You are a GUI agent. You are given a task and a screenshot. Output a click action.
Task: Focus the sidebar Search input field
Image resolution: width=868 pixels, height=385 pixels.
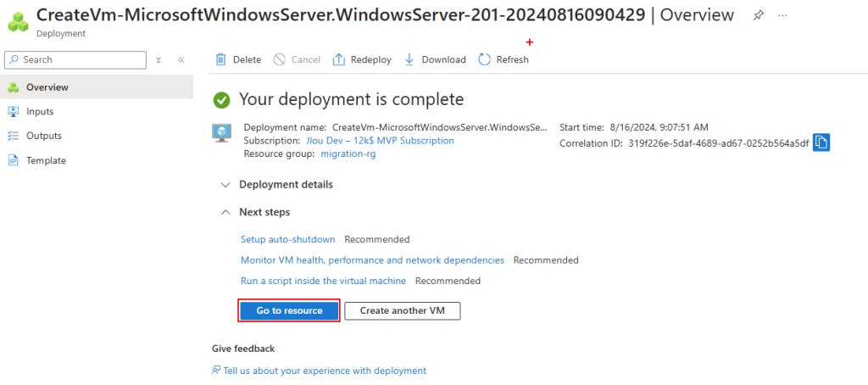(81, 59)
